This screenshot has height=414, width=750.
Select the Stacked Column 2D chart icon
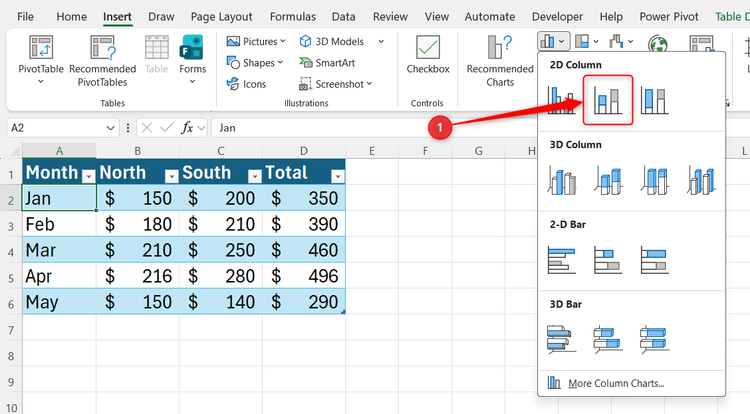pos(608,100)
